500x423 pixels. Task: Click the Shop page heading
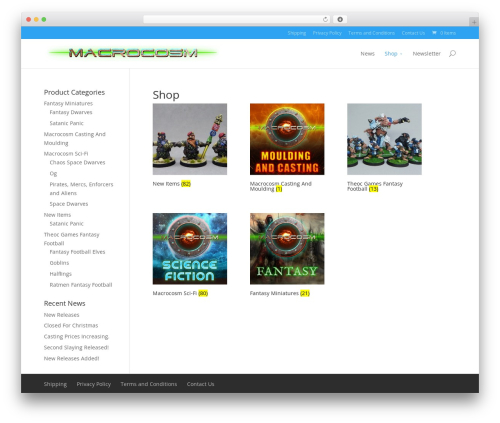tap(166, 95)
